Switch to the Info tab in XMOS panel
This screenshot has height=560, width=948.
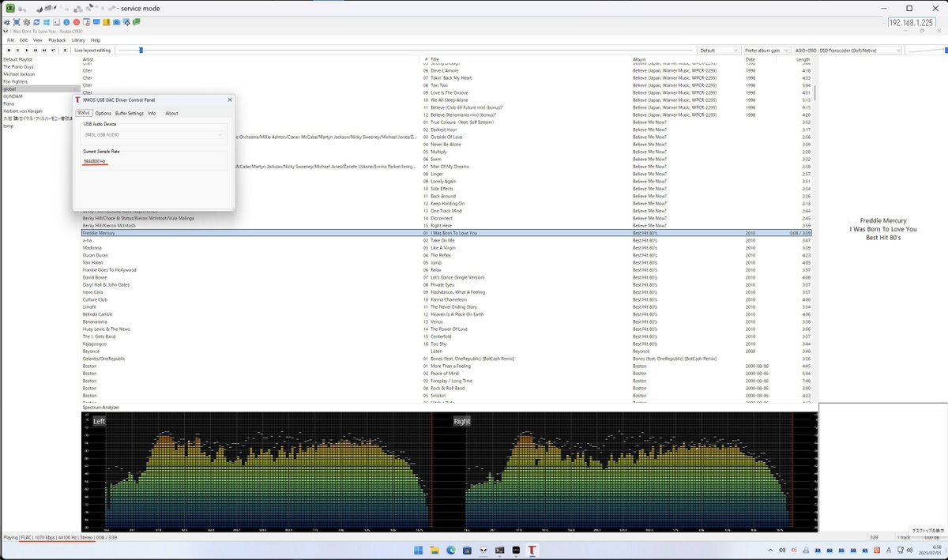(152, 113)
